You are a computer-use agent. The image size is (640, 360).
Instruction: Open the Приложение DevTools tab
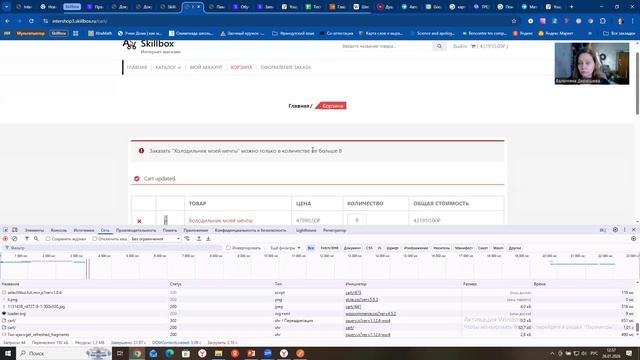(196, 230)
